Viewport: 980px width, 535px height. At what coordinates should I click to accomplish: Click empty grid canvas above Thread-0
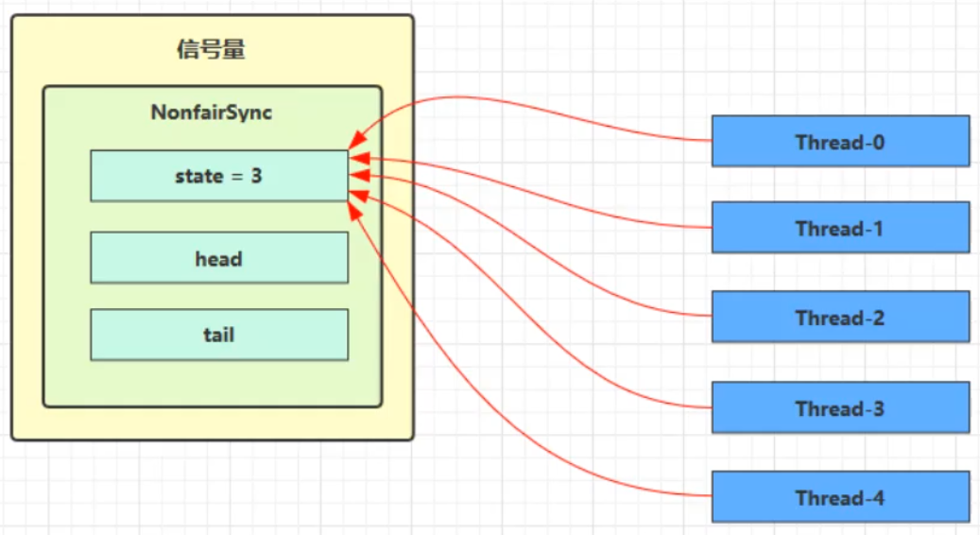[x=840, y=57]
